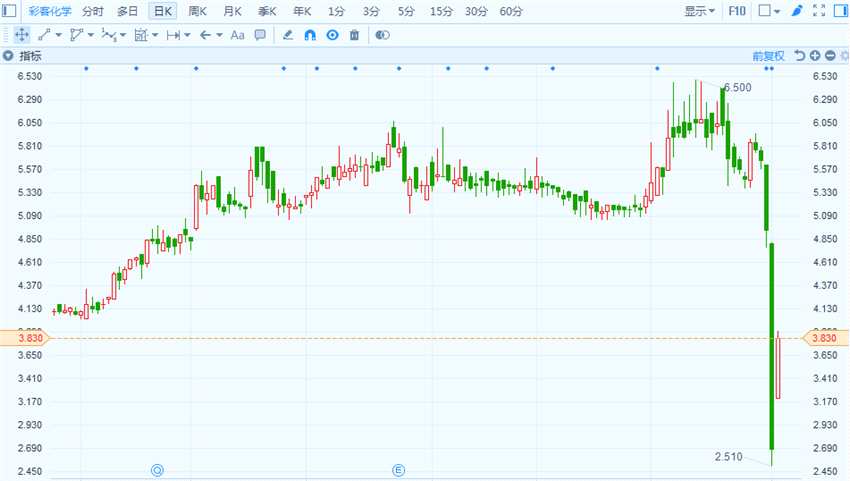Toggle the magnet snap mode

tap(310, 35)
